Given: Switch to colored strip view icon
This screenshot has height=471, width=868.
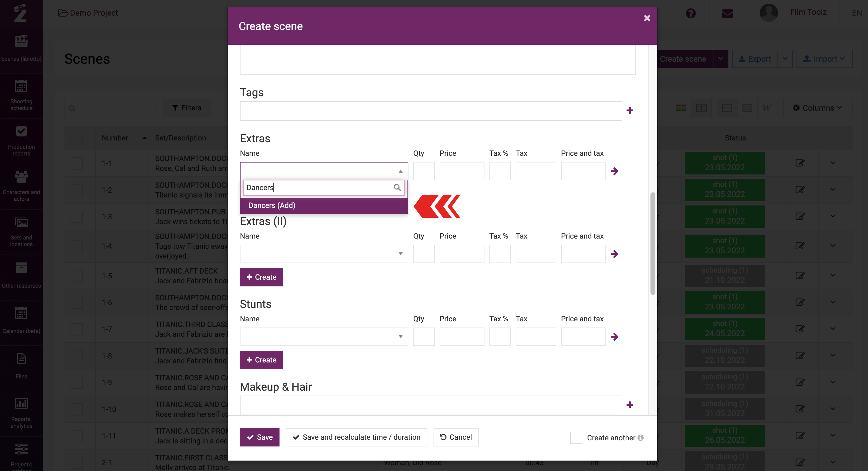Looking at the screenshot, I should 681,108.
